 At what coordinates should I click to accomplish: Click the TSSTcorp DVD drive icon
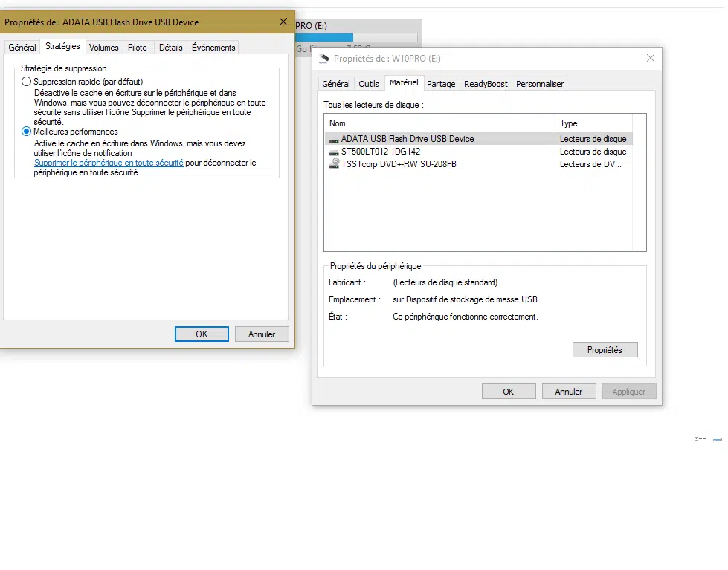[x=334, y=163]
